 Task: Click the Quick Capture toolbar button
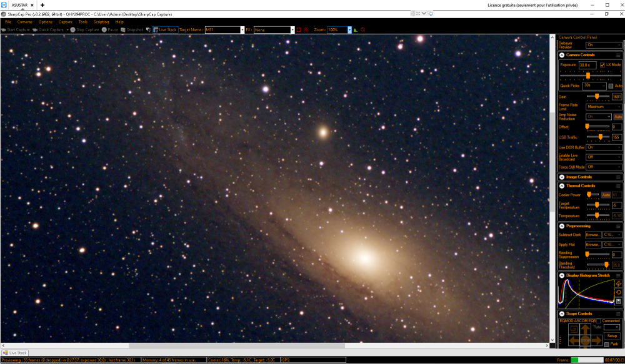point(48,30)
